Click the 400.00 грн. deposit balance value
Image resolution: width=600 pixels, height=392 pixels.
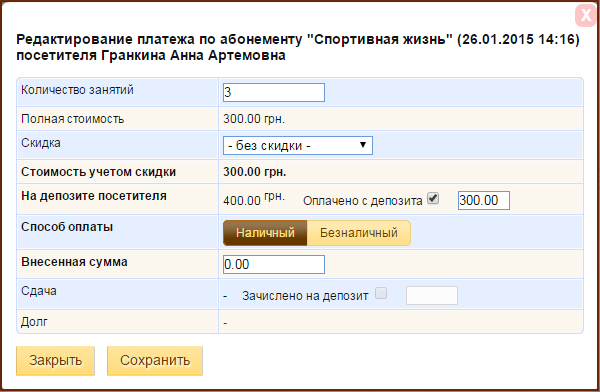point(254,199)
